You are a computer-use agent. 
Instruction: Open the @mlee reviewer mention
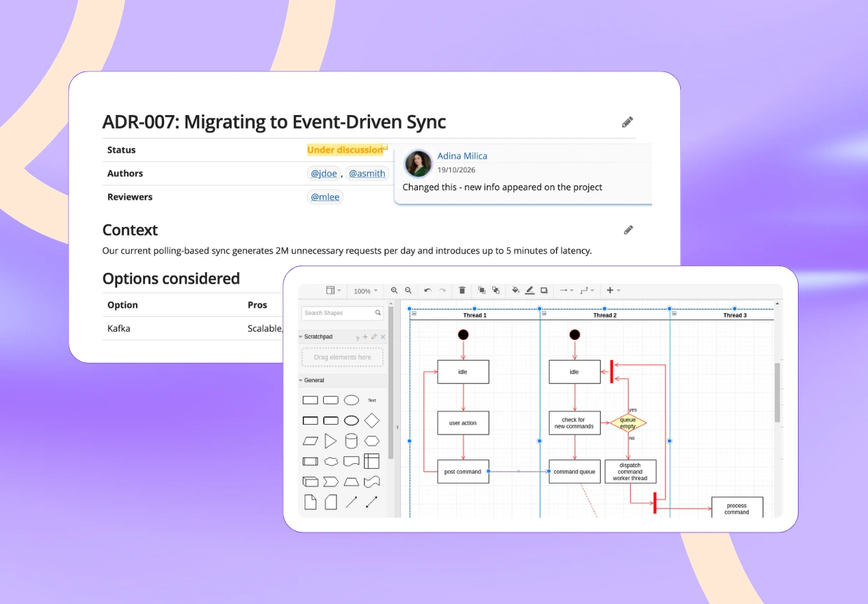[325, 197]
